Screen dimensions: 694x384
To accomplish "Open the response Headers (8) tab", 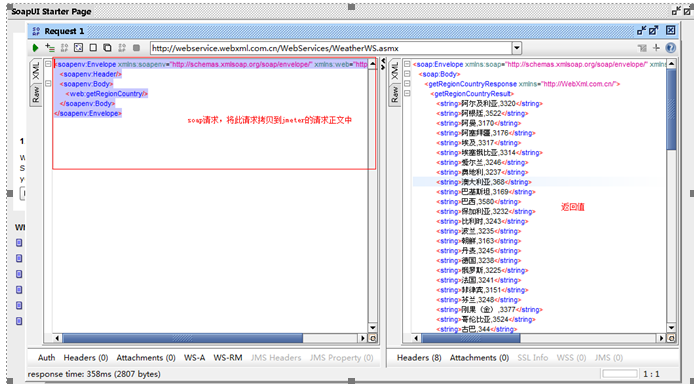I will (x=419, y=357).
